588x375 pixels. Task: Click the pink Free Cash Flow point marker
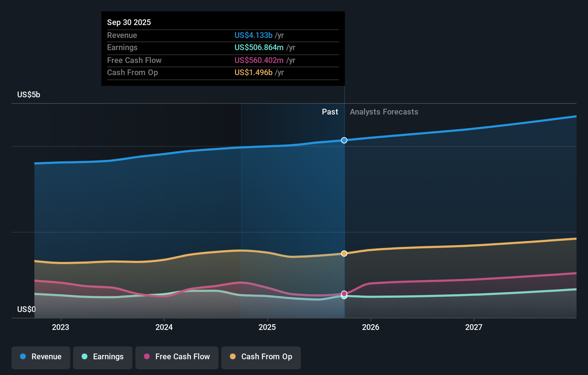344,293
